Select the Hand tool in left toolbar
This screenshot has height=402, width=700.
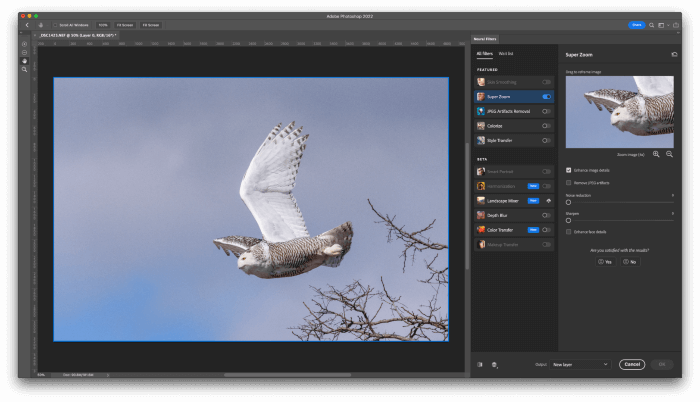(24, 60)
